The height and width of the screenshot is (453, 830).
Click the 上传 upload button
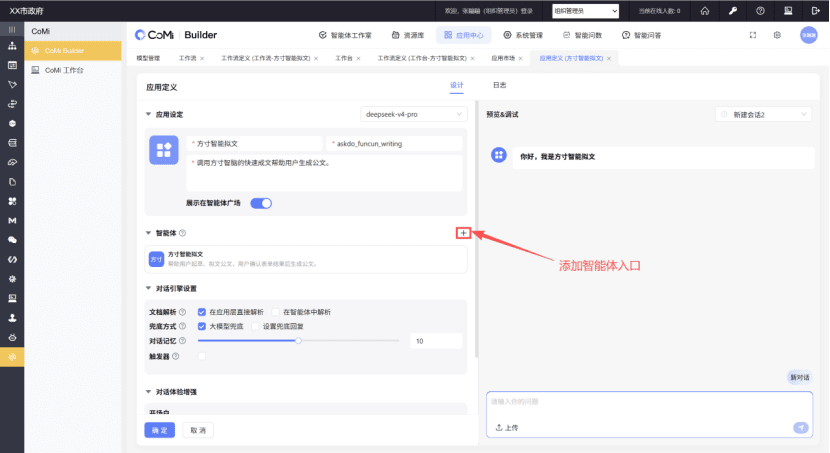[507, 428]
